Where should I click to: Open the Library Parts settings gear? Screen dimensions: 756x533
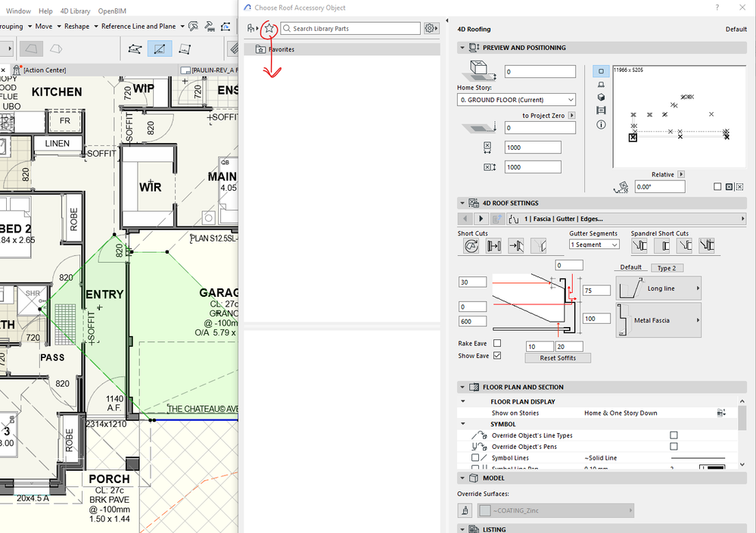pyautogui.click(x=430, y=28)
